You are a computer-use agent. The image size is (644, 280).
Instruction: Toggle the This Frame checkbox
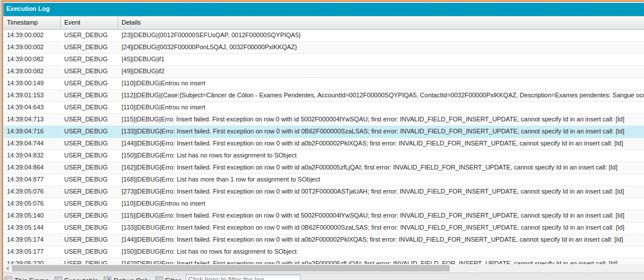(x=8, y=279)
